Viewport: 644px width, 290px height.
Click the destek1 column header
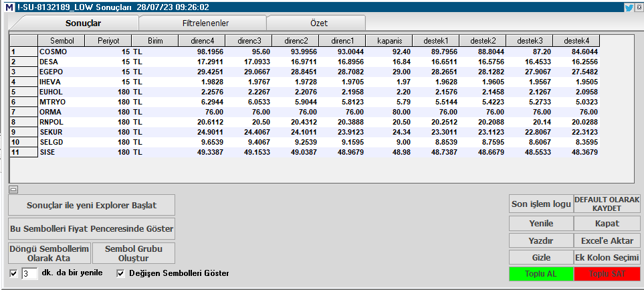pos(436,41)
